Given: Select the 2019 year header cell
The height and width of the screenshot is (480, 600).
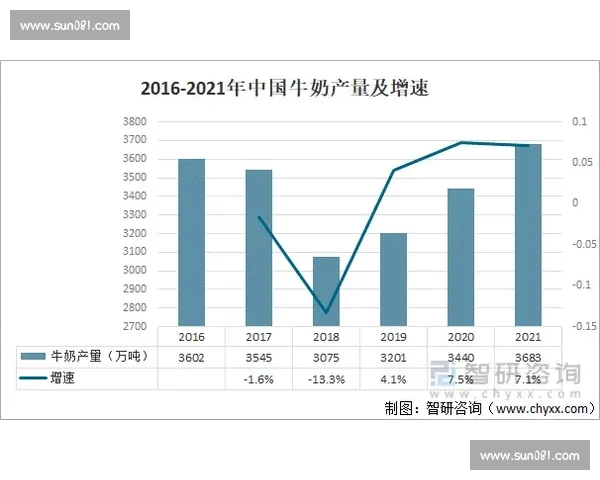Looking at the screenshot, I should [x=393, y=337].
